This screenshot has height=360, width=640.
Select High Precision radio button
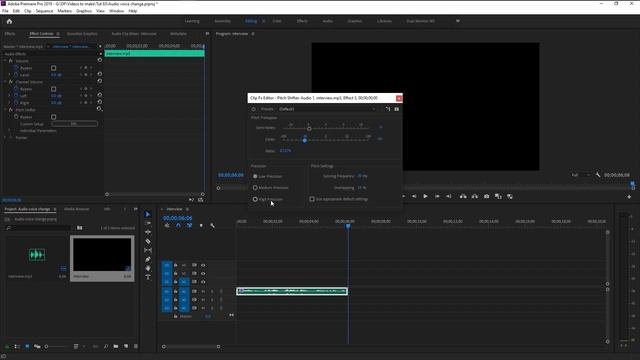(255, 199)
